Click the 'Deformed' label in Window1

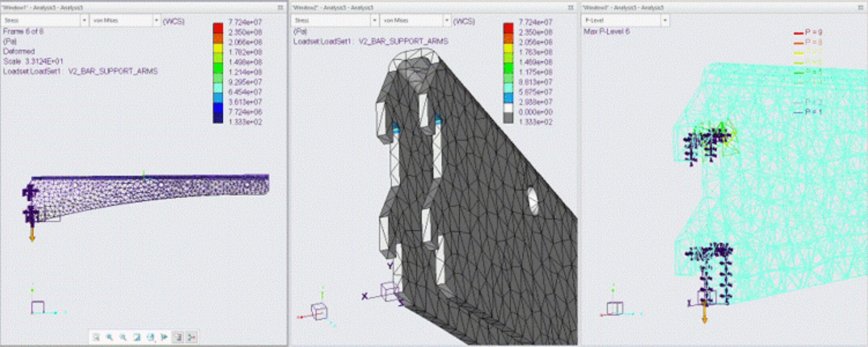pos(19,51)
